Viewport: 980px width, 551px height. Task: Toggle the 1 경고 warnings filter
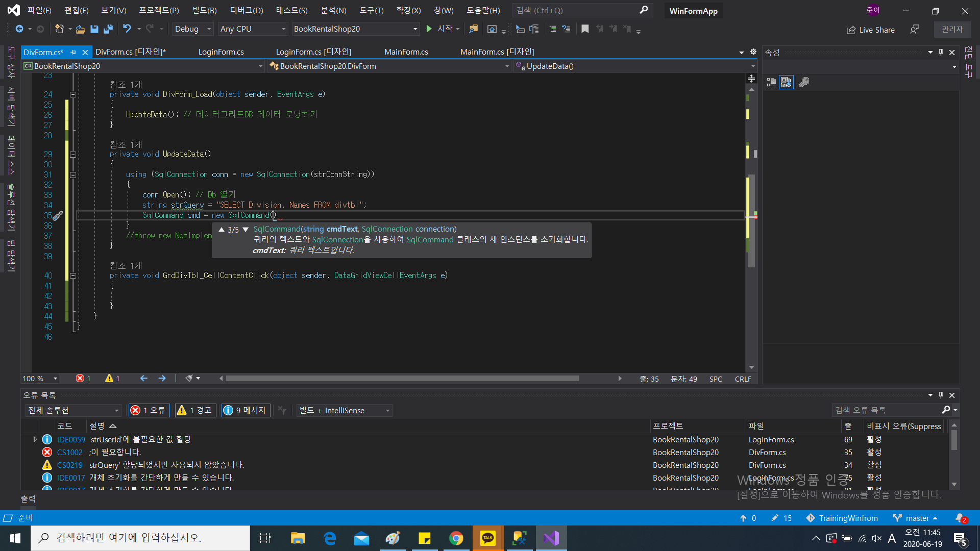[196, 410]
